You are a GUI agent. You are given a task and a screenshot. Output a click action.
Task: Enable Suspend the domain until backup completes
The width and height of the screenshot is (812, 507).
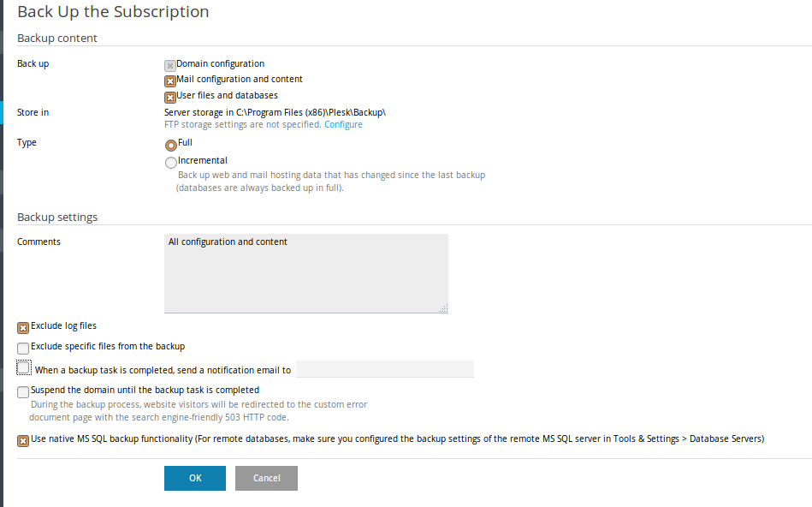click(23, 392)
